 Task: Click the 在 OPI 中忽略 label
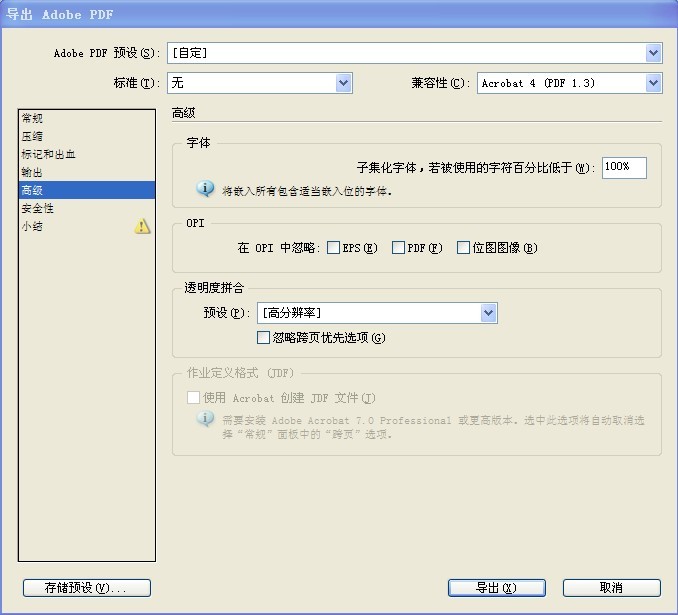coord(278,248)
